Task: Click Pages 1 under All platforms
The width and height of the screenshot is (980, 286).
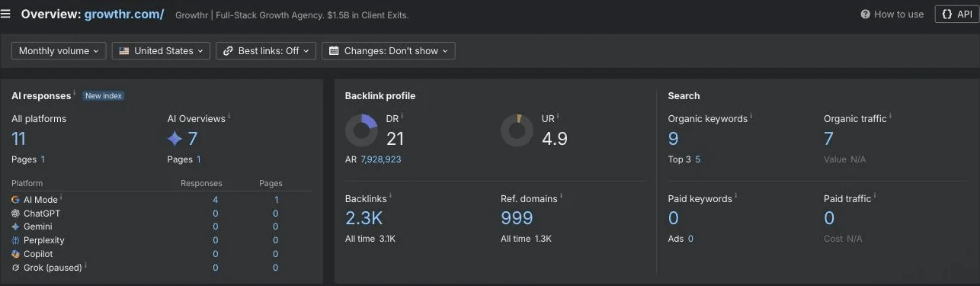Action: click(x=28, y=159)
